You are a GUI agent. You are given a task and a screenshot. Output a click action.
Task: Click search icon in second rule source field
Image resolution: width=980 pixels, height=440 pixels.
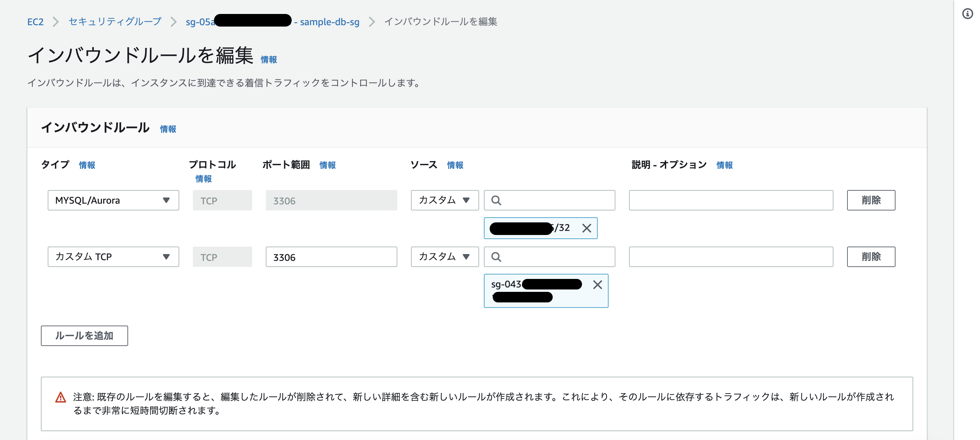pos(496,257)
